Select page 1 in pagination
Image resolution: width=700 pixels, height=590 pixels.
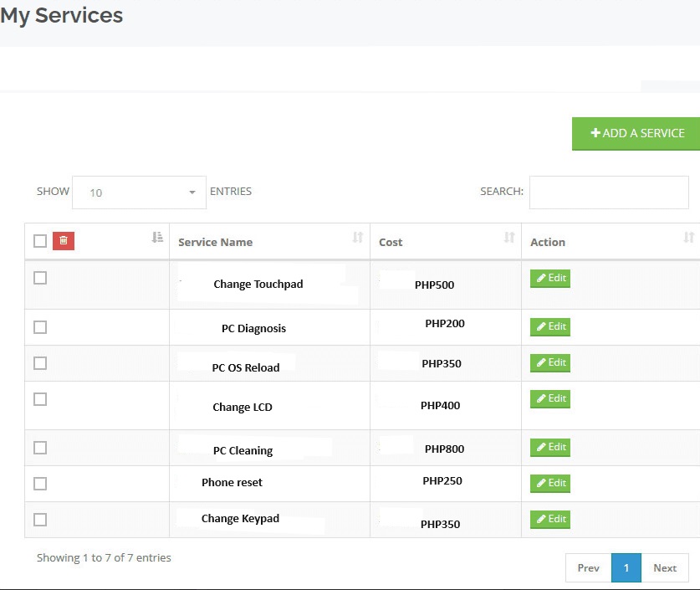point(626,567)
